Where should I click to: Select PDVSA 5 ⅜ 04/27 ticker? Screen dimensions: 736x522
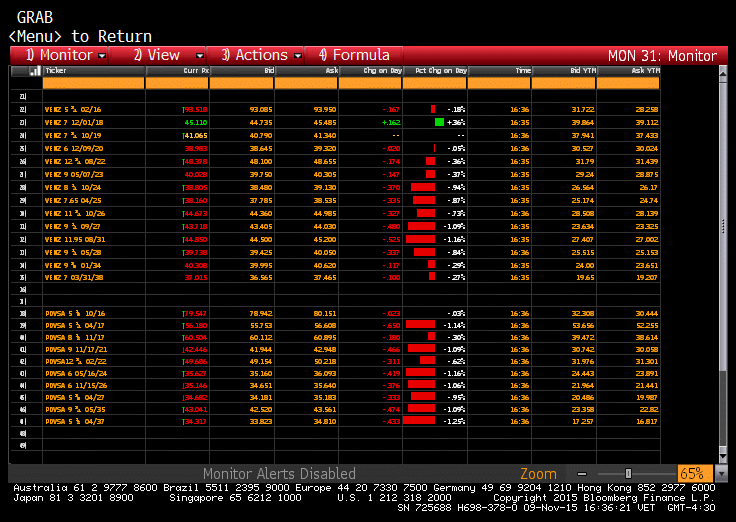(x=75, y=398)
